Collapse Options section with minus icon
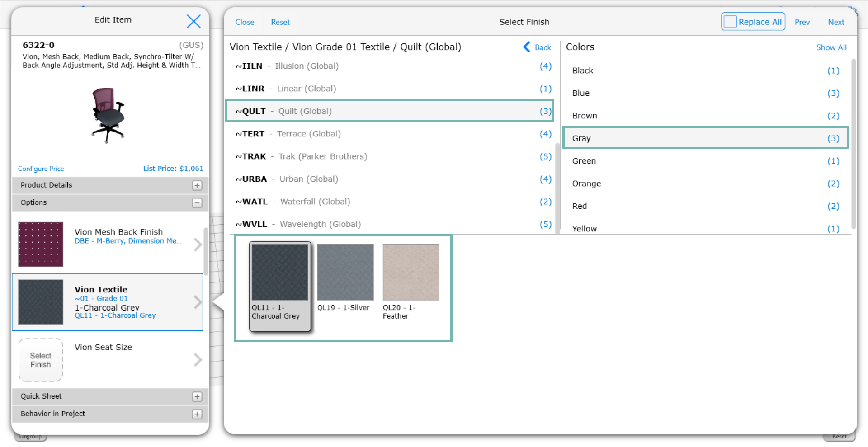 pyautogui.click(x=197, y=203)
